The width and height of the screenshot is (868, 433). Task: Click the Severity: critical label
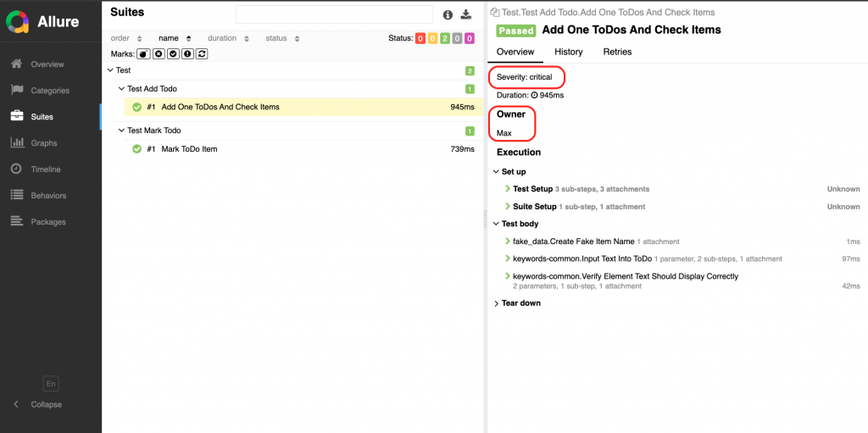coord(524,77)
